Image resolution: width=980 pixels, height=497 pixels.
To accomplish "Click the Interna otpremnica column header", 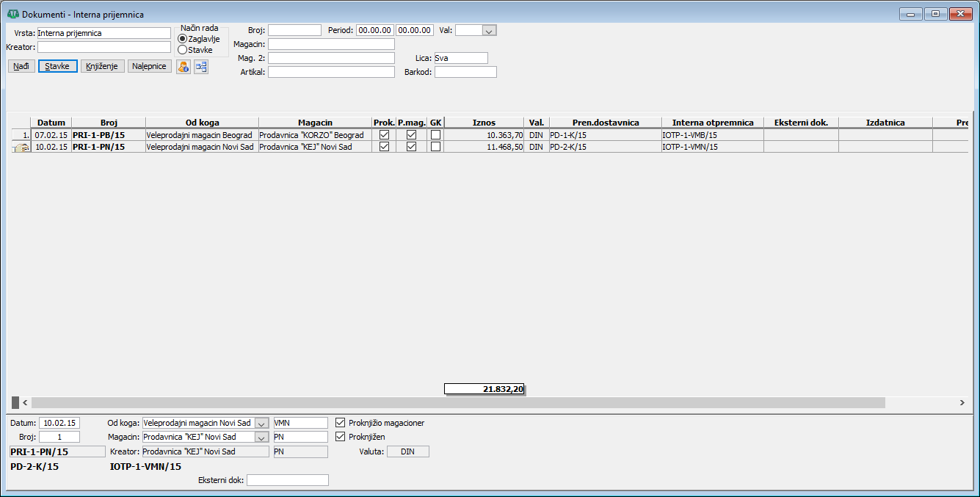I will click(x=713, y=123).
